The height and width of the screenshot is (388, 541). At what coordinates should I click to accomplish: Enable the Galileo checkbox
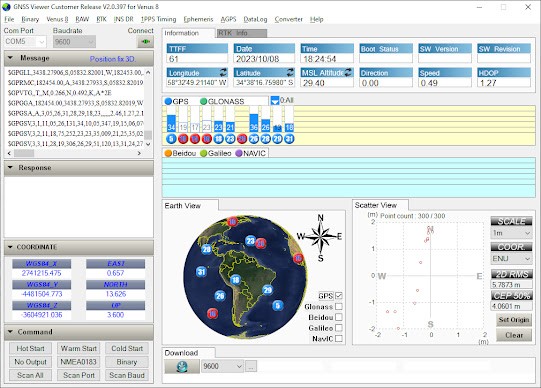pos(338,328)
